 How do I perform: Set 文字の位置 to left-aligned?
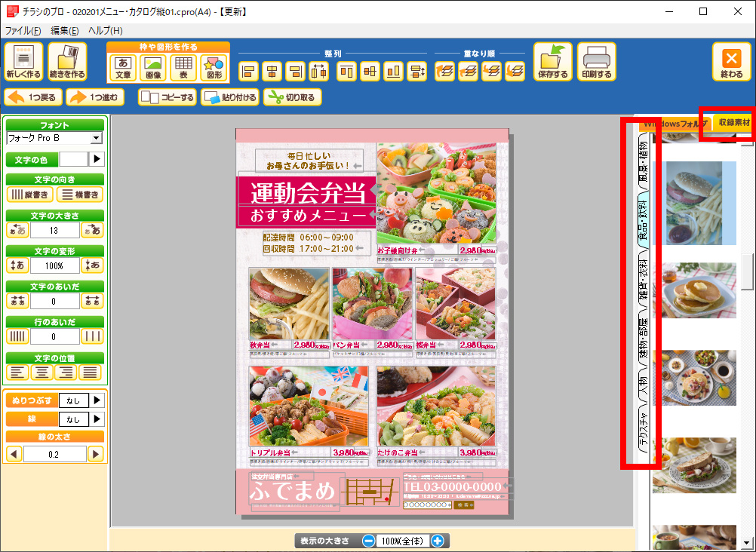tap(18, 373)
